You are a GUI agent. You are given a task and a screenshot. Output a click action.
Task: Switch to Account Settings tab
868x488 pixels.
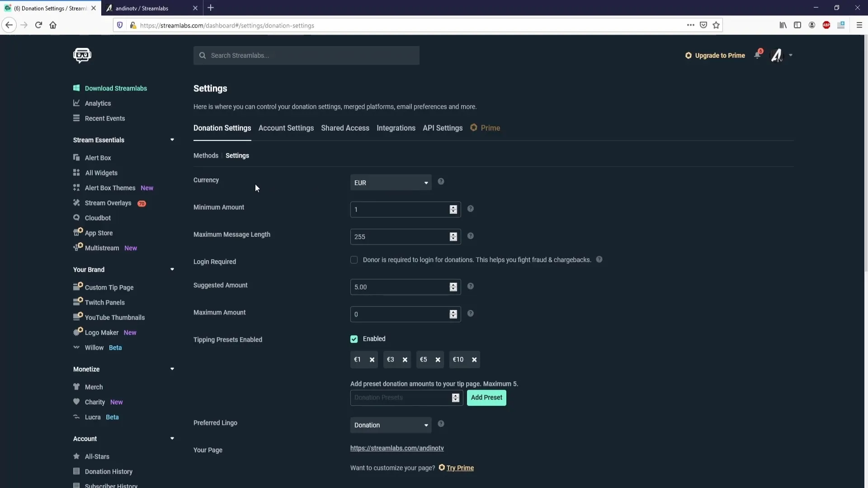pos(286,128)
